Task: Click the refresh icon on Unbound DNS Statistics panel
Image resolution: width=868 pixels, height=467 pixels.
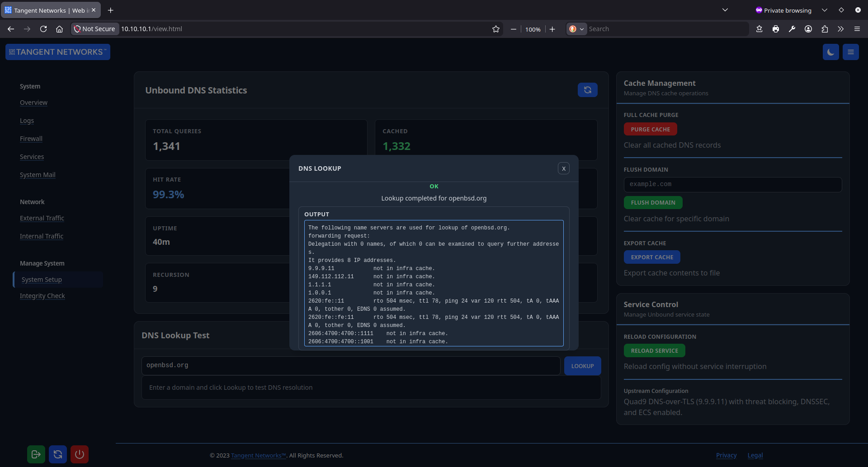Action: coord(587,89)
